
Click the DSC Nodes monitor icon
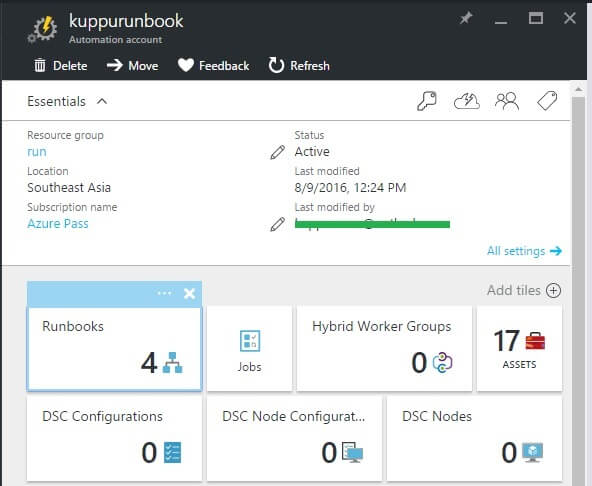[533, 452]
